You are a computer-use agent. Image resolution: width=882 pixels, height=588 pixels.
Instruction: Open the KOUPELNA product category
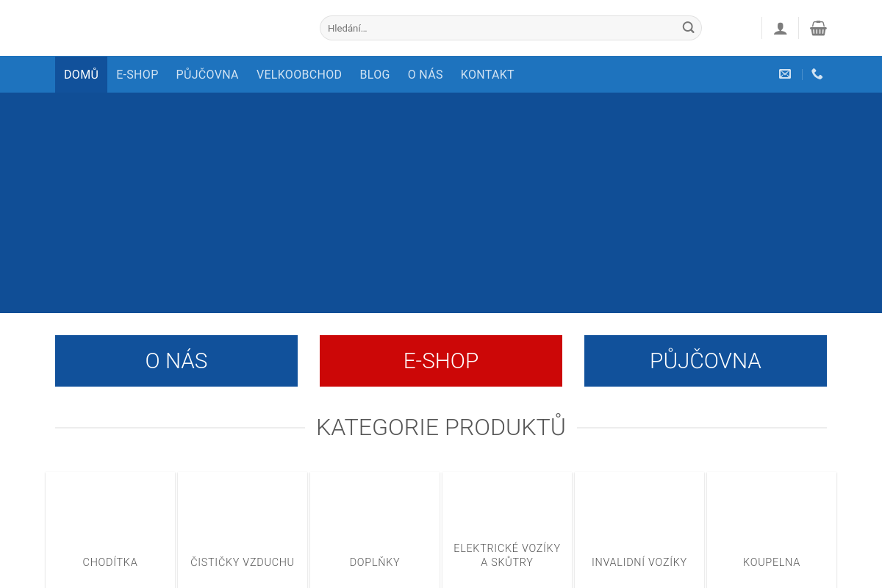pos(772,562)
